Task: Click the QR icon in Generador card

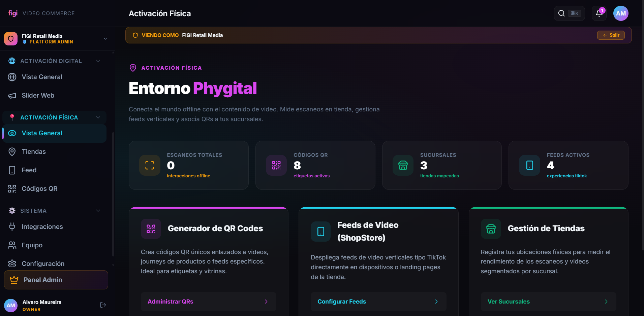Action: point(151,229)
